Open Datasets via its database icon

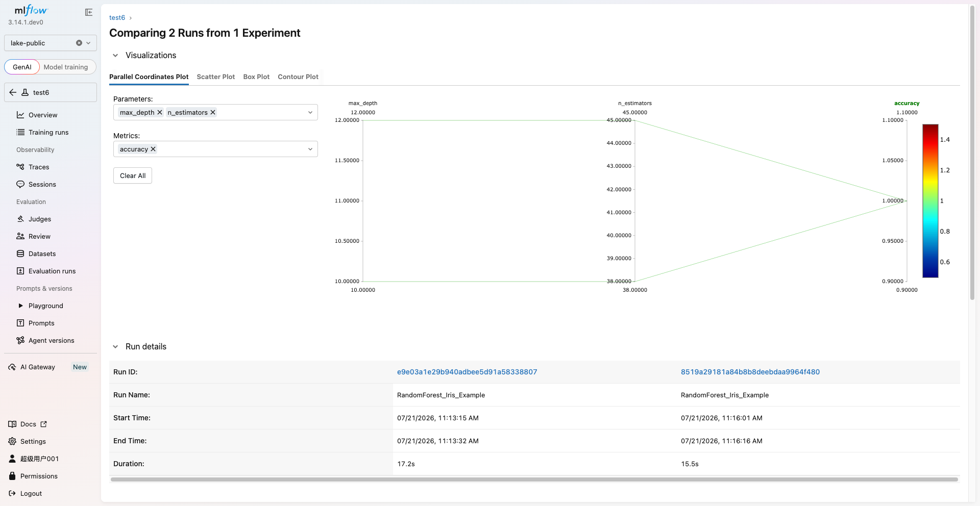pyautogui.click(x=20, y=254)
